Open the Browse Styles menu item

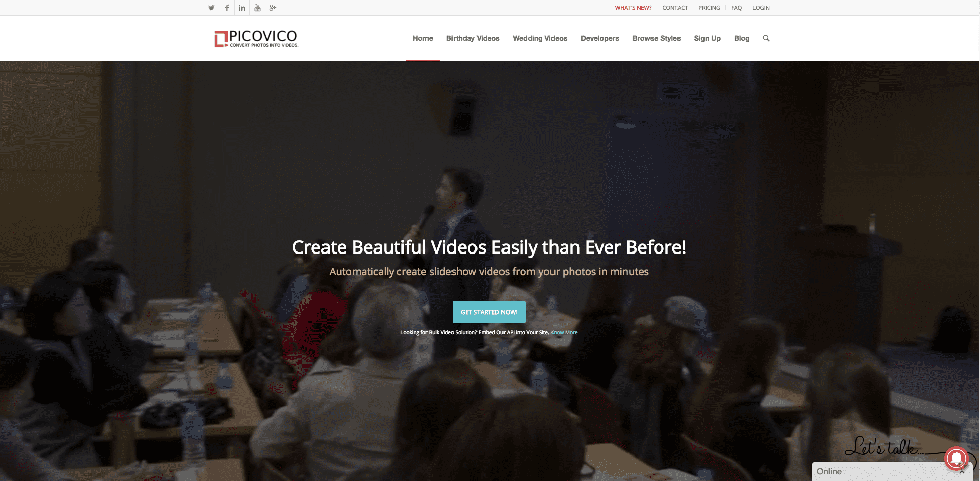coord(657,38)
